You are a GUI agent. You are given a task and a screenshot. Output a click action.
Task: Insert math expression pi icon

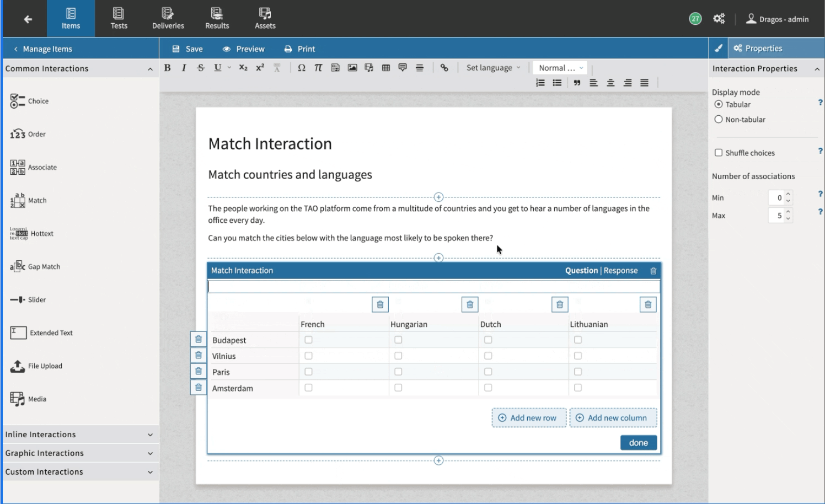point(318,68)
